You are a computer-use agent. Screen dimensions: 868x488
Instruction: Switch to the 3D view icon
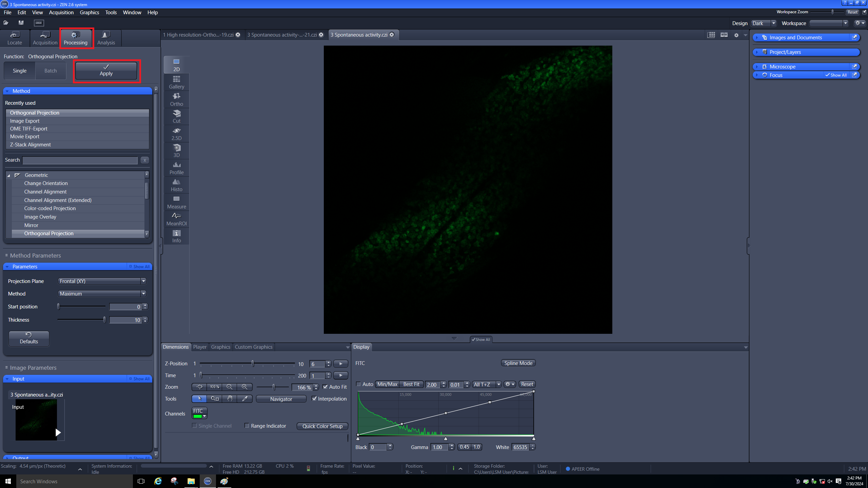[176, 150]
